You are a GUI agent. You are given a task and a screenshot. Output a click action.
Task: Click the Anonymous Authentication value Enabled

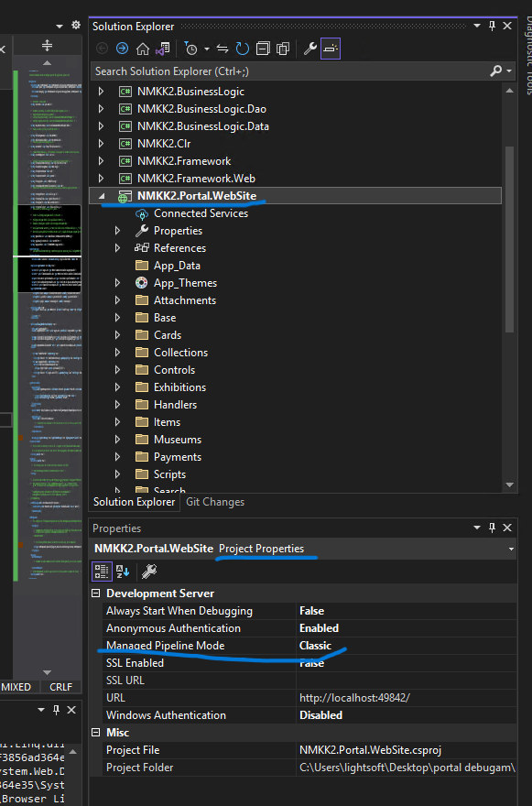pos(319,628)
